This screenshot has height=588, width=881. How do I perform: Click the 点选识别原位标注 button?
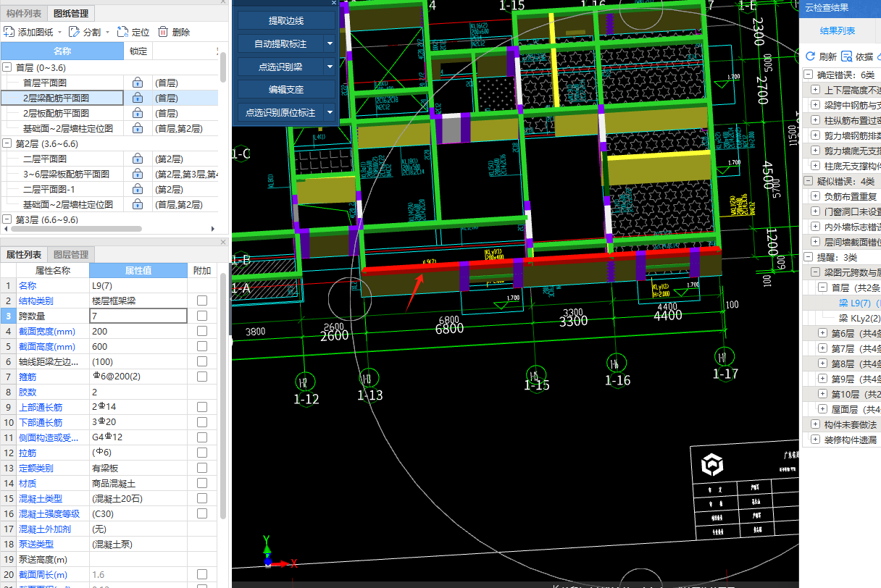point(280,113)
